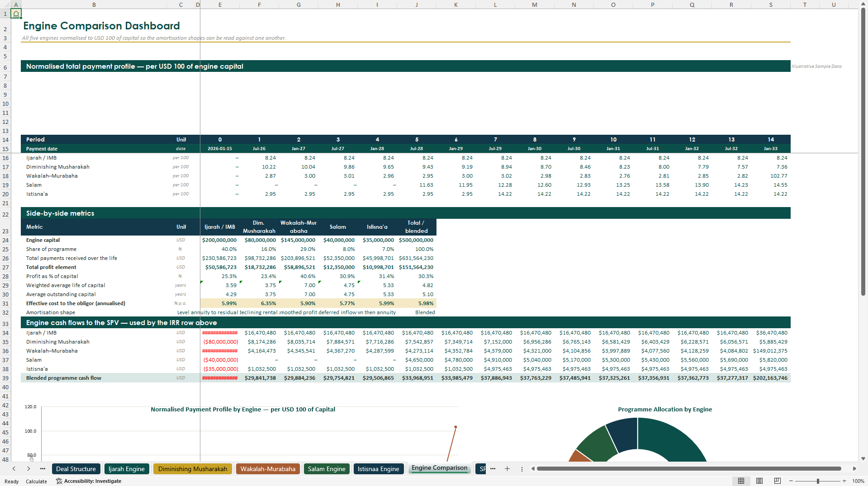Click horizontal scrollbar right arrow
Screen dimensions: 868x486
tap(854, 469)
